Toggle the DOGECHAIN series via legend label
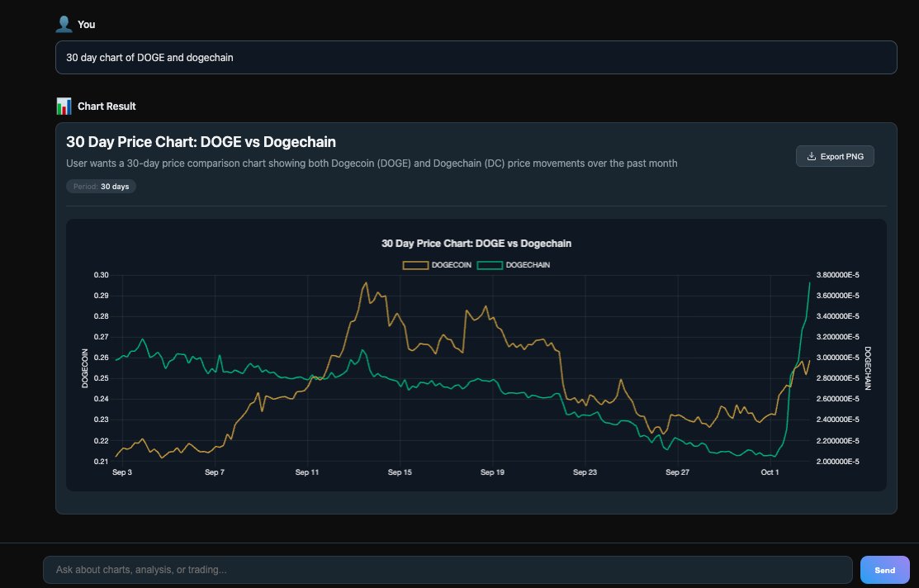The height and width of the screenshot is (588, 919). pyautogui.click(x=528, y=265)
